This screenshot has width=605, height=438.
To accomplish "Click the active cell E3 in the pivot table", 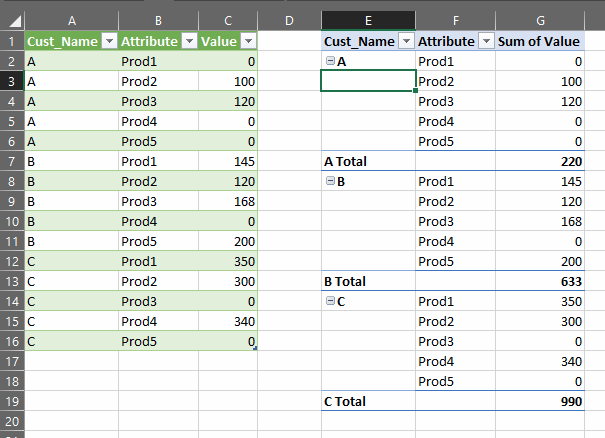I will point(368,81).
